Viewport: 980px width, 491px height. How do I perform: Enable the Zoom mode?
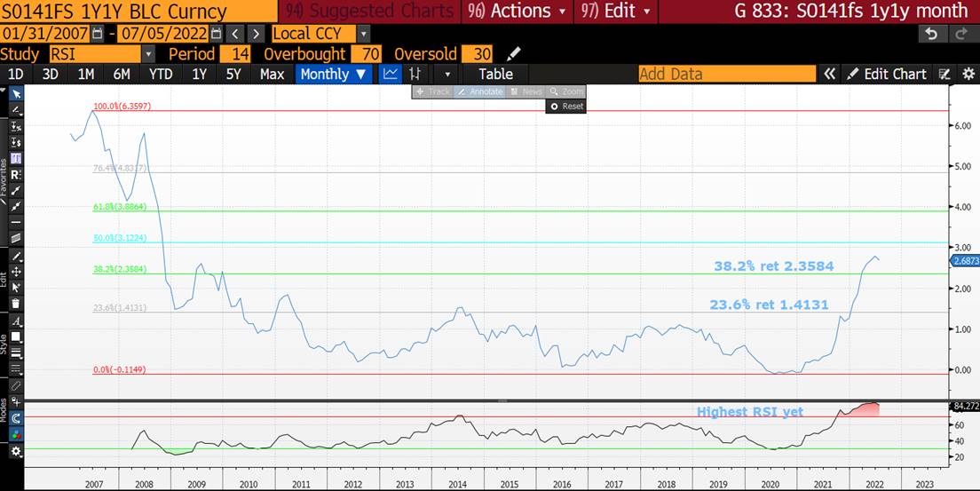565,92
